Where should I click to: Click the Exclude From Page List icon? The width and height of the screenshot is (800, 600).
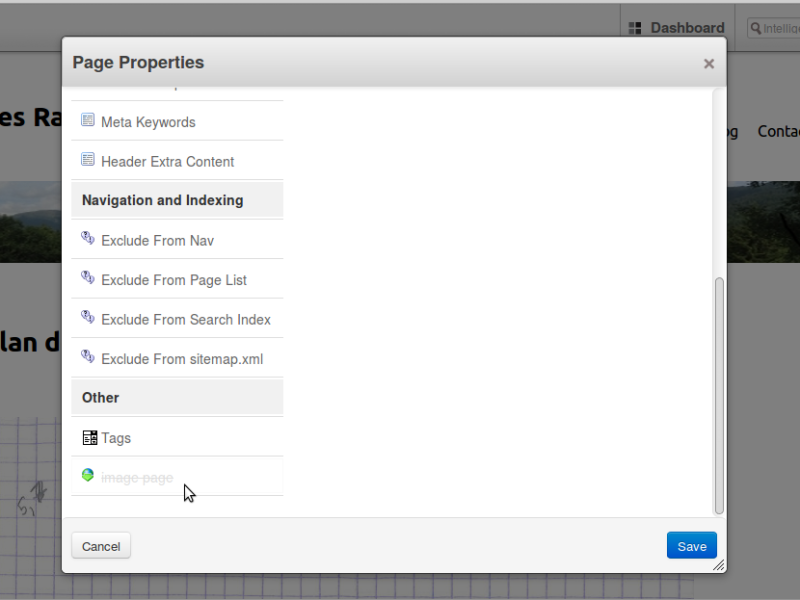pyautogui.click(x=88, y=278)
